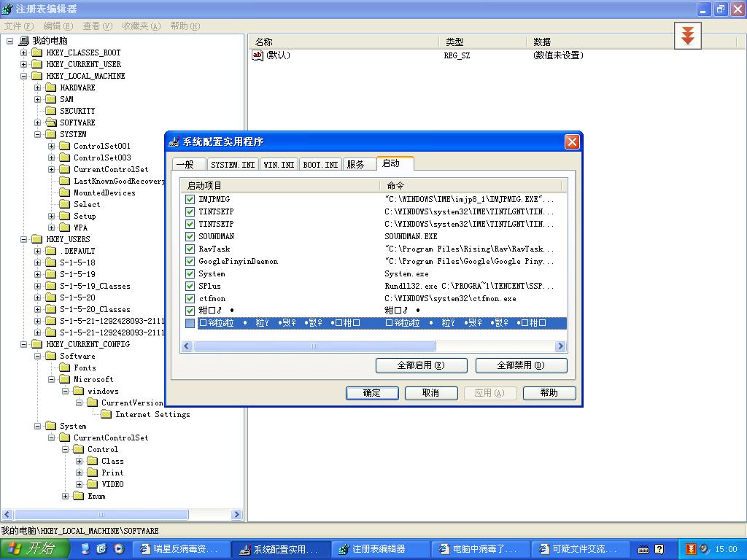Screen dimensions: 747x560
Task: Click the Select key folder icon
Action: pos(64,204)
